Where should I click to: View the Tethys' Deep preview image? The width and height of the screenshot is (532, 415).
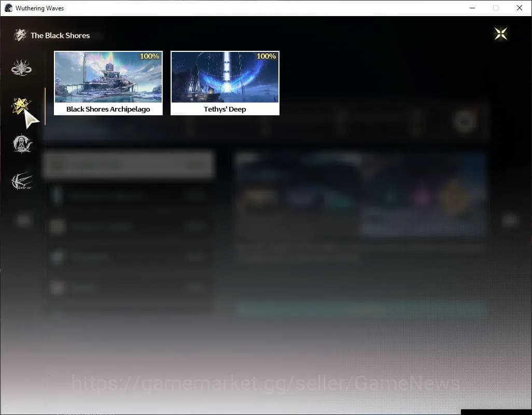pyautogui.click(x=225, y=77)
